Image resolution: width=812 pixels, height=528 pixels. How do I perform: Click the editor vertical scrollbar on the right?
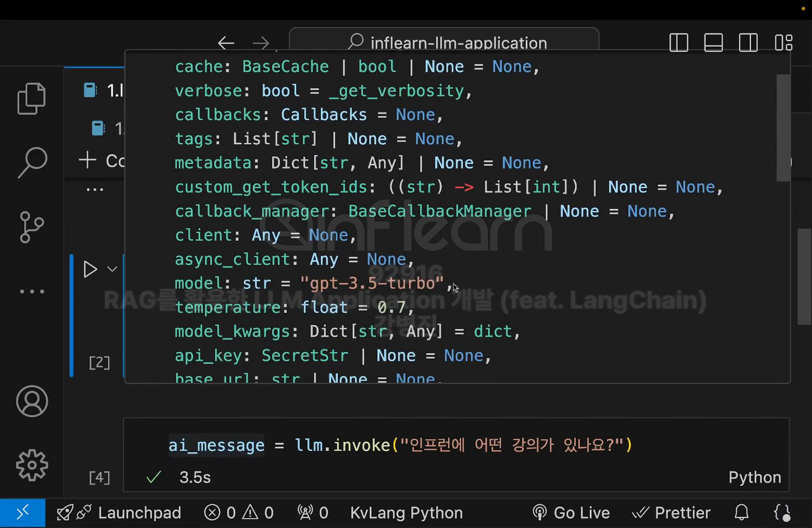click(805, 277)
